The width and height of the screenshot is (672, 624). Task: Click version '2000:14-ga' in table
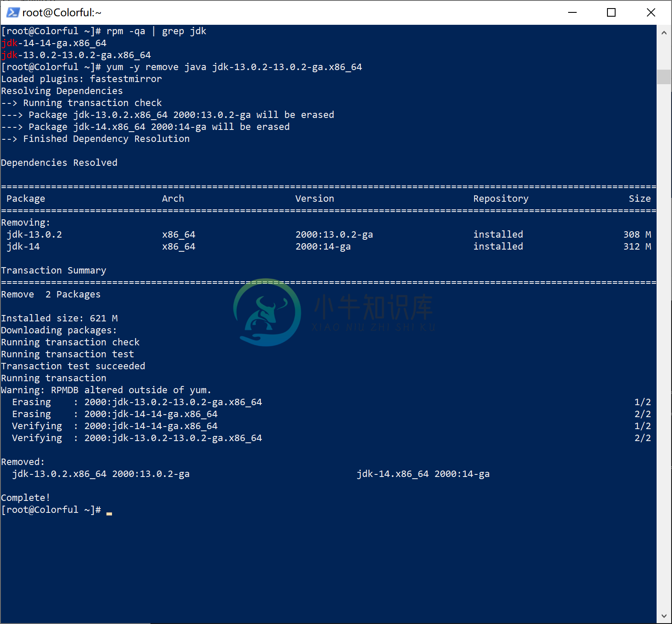(x=323, y=247)
